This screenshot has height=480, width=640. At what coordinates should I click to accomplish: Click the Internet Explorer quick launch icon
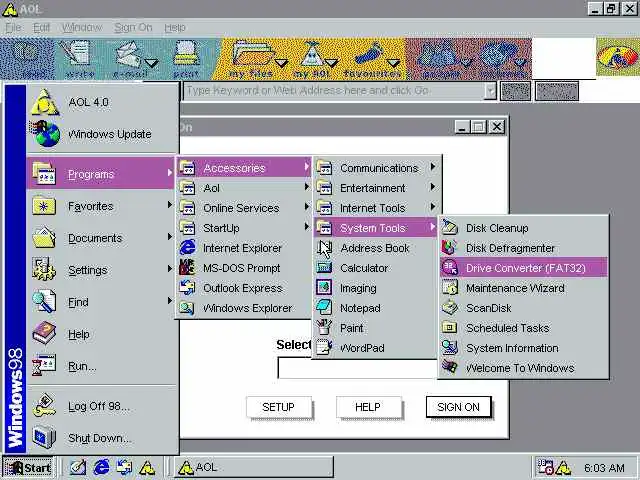point(101,467)
